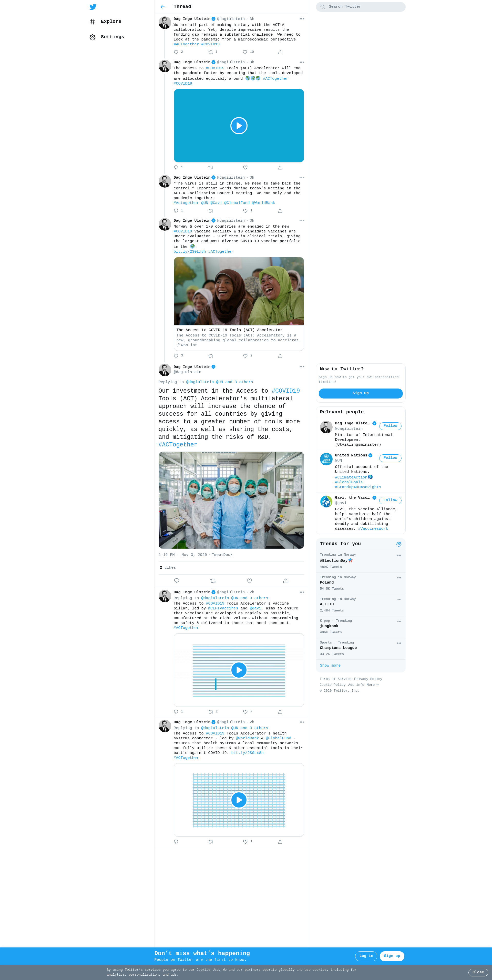Like the first tweet with 10 likes
The image size is (492, 980).
click(245, 52)
